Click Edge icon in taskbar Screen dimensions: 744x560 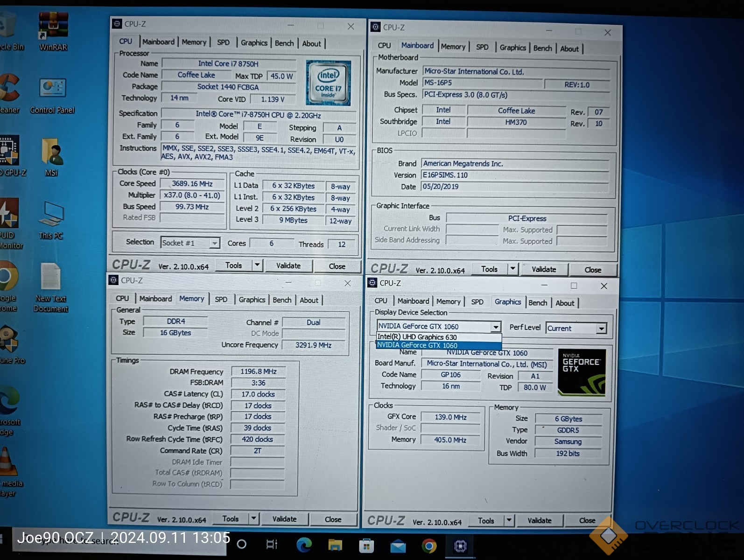304,545
